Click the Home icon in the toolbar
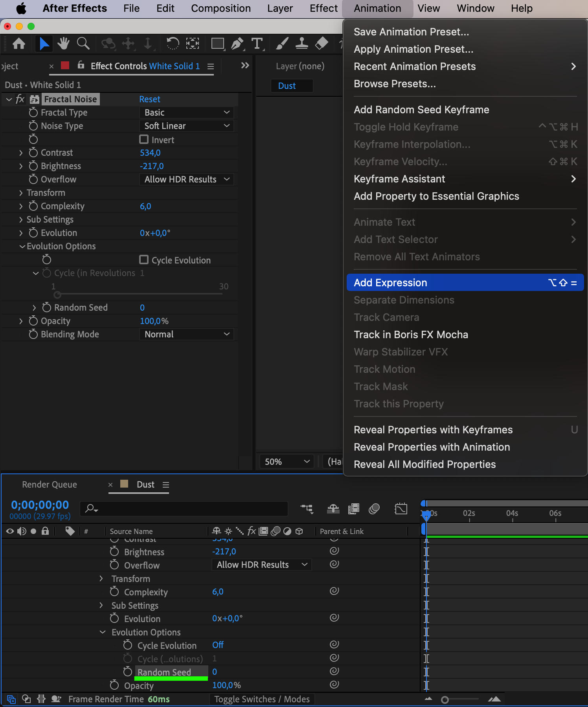588x707 pixels. 19,43
